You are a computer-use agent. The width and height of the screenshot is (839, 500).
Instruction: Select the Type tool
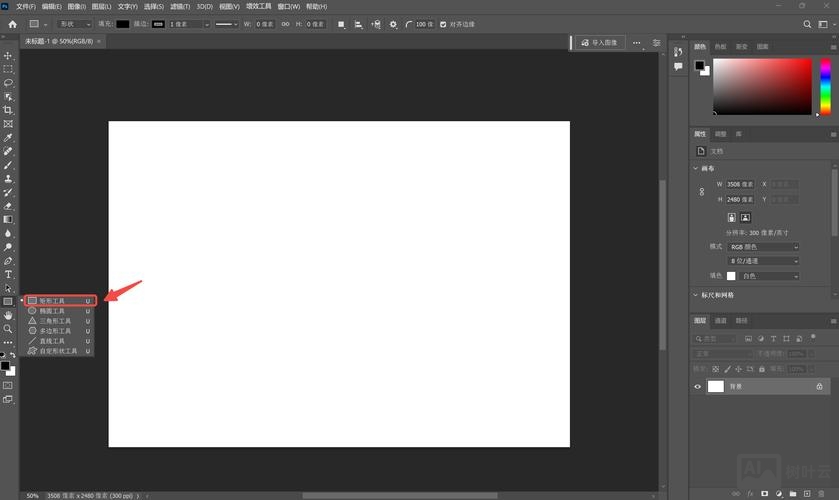click(8, 274)
